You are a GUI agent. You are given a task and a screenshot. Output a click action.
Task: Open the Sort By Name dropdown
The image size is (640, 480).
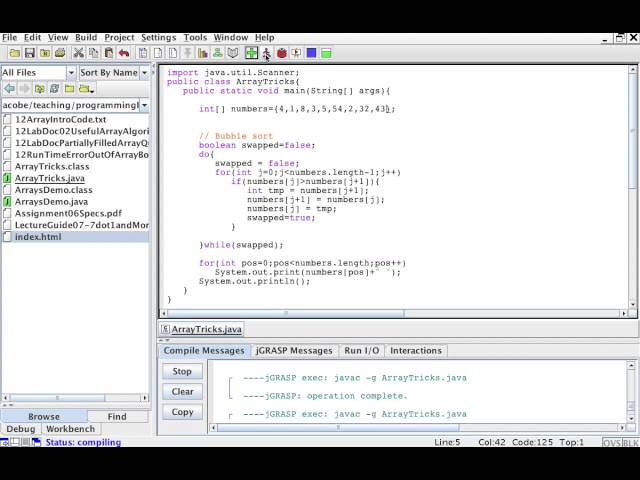pyautogui.click(x=144, y=73)
